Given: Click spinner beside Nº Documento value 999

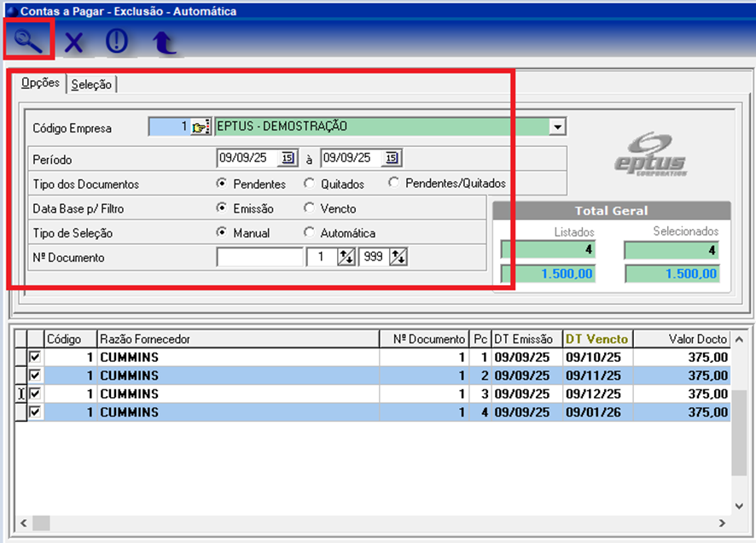Looking at the screenshot, I should coord(398,258).
